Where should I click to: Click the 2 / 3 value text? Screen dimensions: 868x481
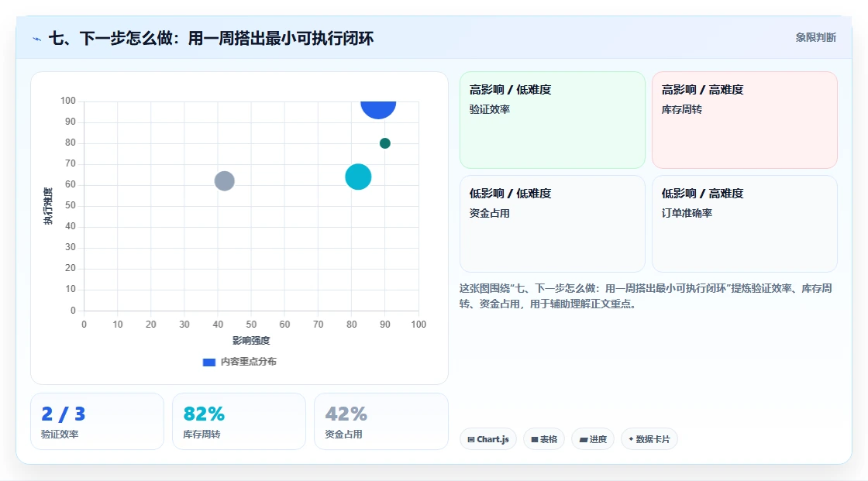point(63,414)
